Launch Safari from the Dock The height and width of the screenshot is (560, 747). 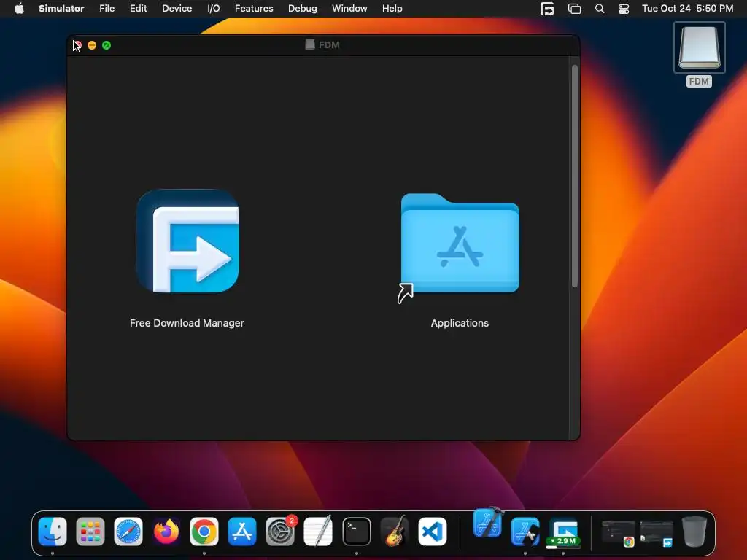128,532
